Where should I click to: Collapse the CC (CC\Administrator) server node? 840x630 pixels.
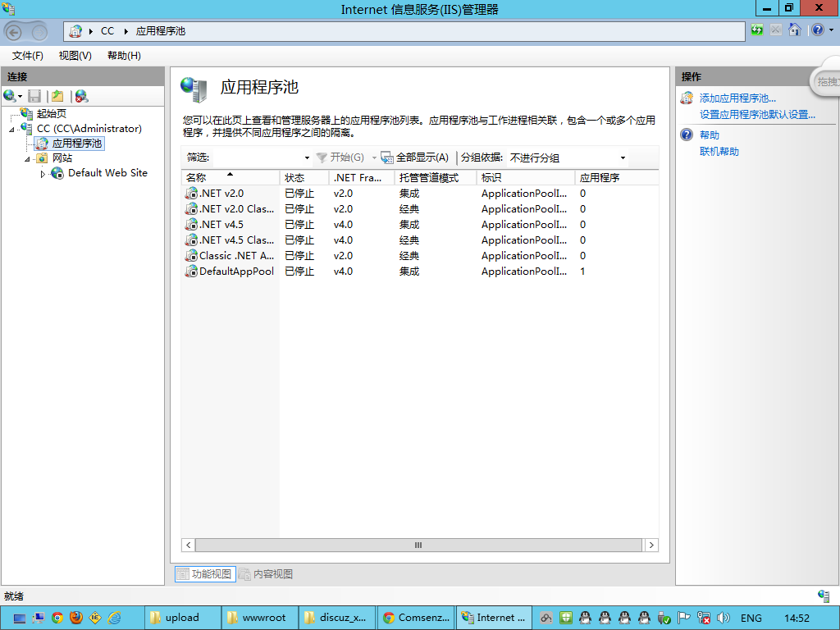click(x=11, y=130)
